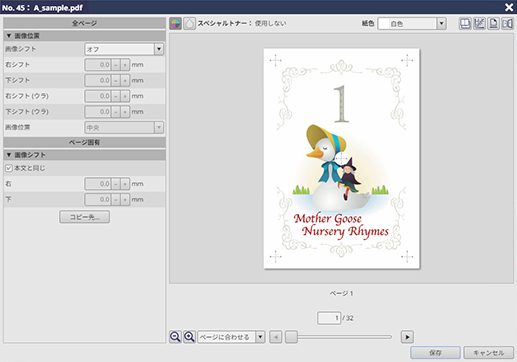Toggle the 本文と同じ checkbox

click(9, 168)
